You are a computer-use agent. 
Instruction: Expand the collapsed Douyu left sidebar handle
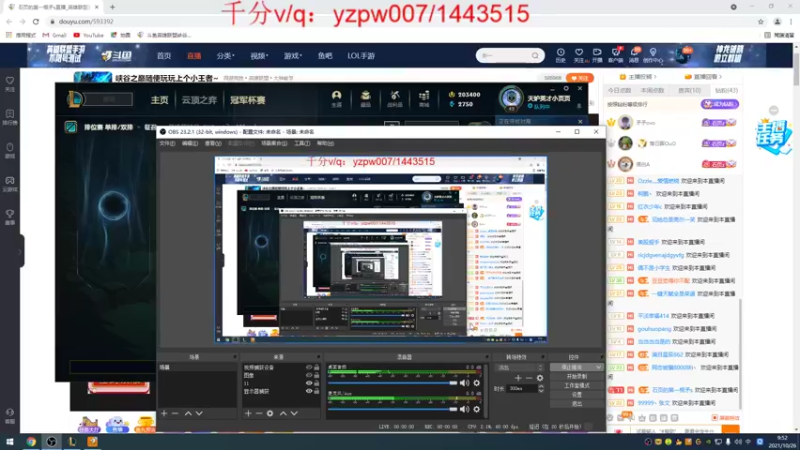(x=20, y=251)
